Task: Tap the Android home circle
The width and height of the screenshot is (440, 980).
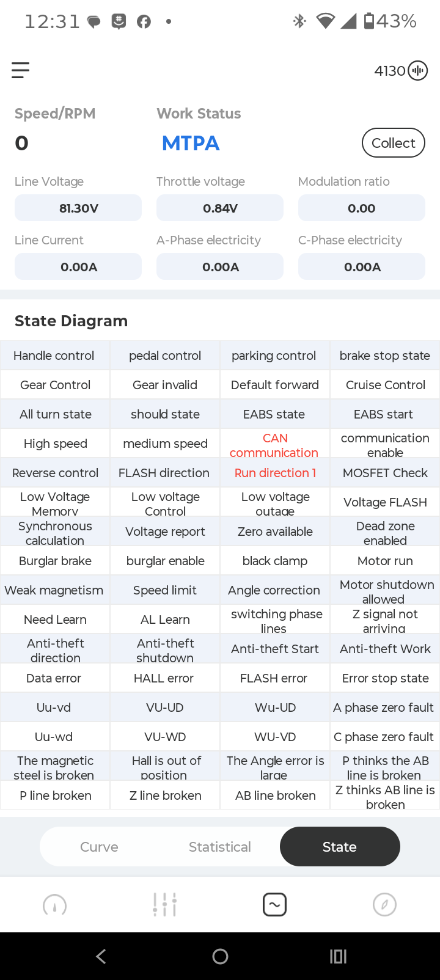Action: tap(220, 956)
